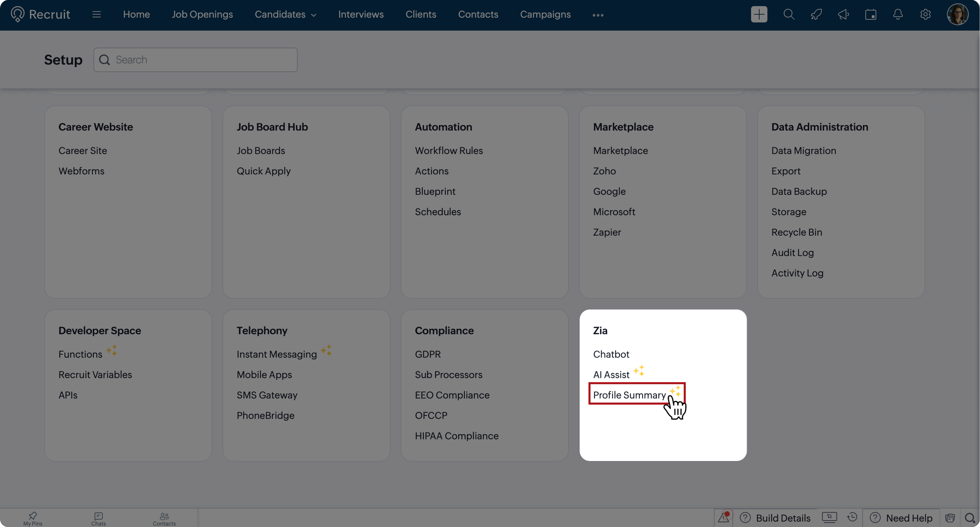Open the notifications bell icon
The image size is (980, 527).
898,14
